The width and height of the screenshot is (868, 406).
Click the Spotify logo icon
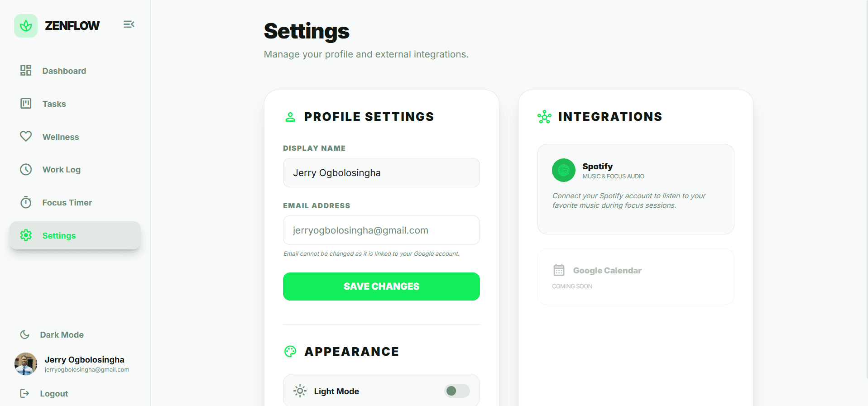click(564, 170)
